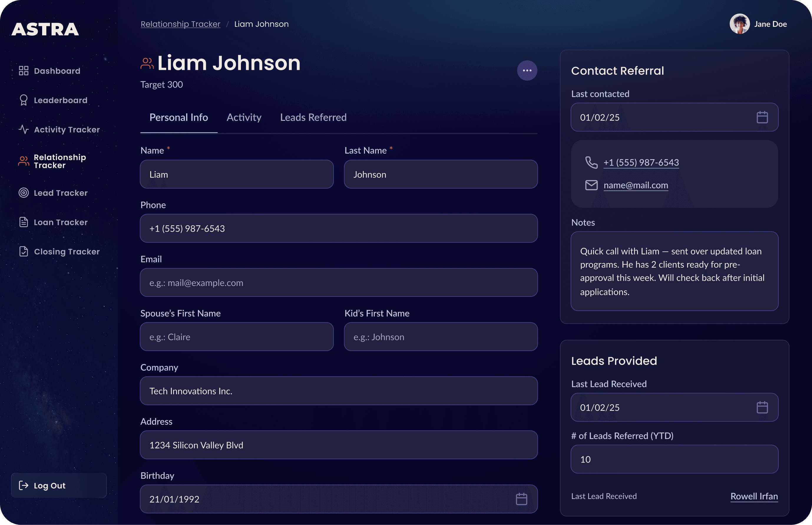Open the Leads Referred tab
Viewport: 812px width, 525px height.
click(x=313, y=117)
